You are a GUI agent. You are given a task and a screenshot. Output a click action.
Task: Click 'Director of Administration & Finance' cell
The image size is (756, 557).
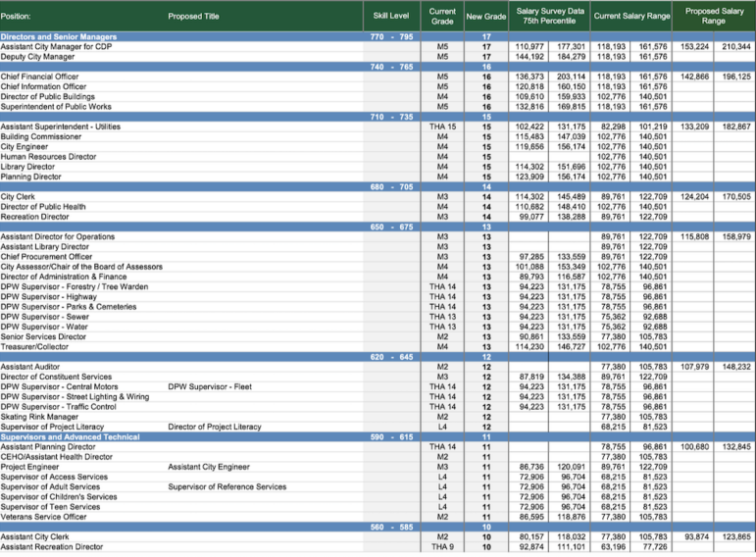64,277
